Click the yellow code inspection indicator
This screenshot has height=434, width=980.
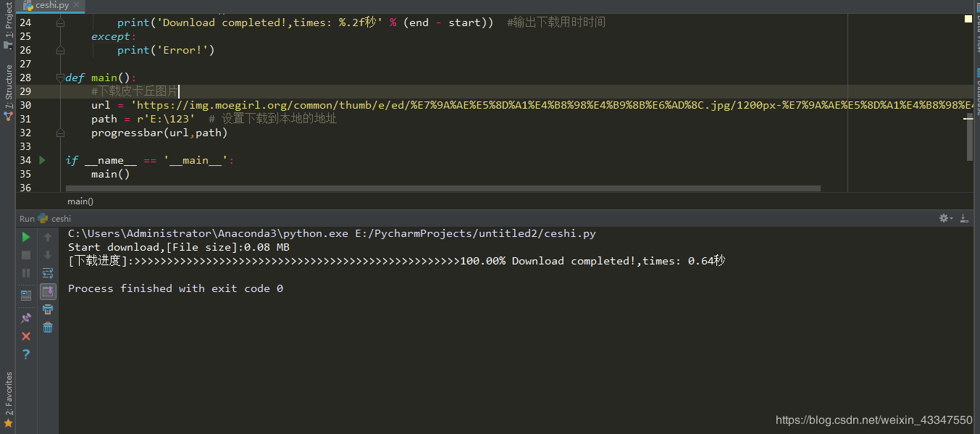968,19
